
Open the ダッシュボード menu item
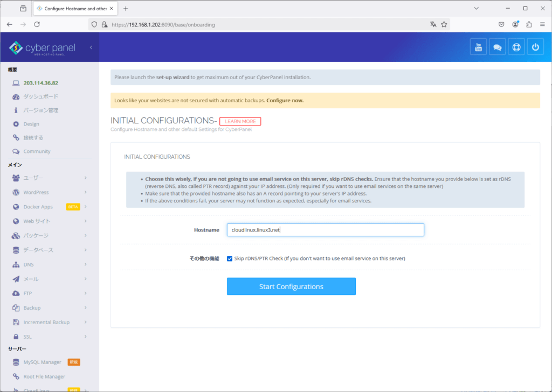40,96
